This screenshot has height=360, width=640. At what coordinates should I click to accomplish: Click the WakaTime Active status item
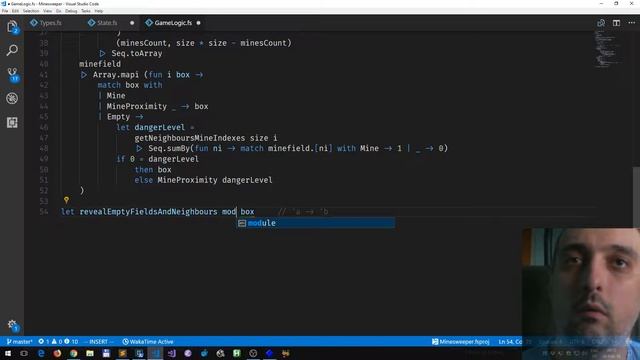[148, 342]
